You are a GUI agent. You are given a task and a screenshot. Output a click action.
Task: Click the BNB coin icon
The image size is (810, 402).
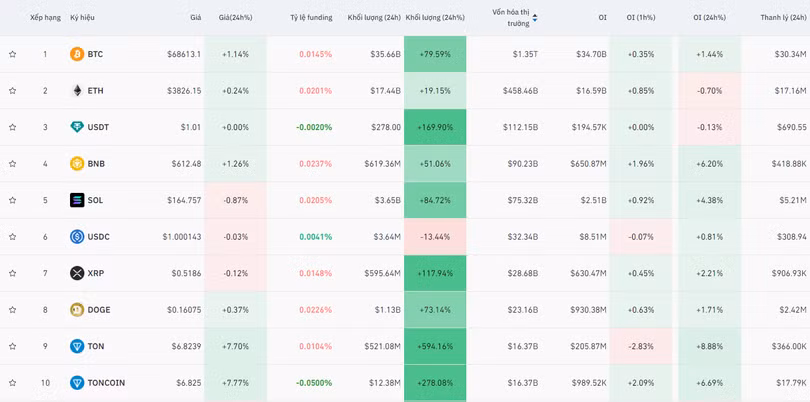coord(77,164)
